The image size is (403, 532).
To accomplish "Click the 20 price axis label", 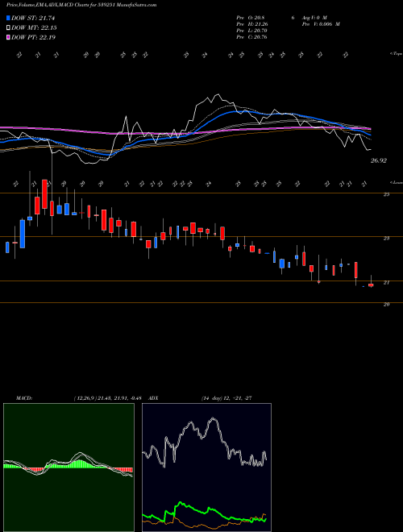I will (x=386, y=305).
